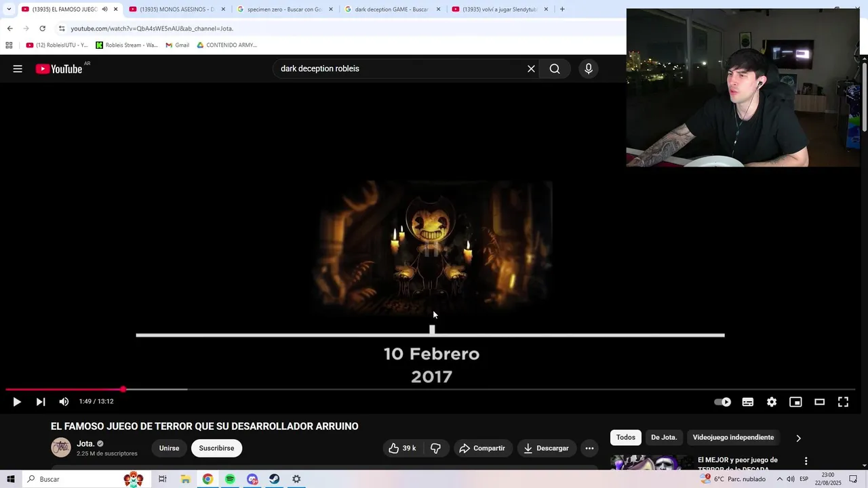Mute the tab's audio speaker icon

[104, 9]
